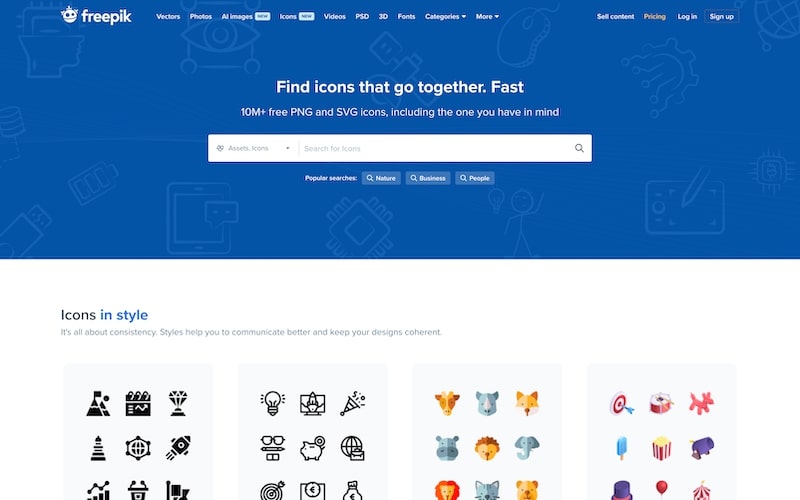Select the lightbulb outline icon
Screen dimensions: 800x500
pos(272,403)
